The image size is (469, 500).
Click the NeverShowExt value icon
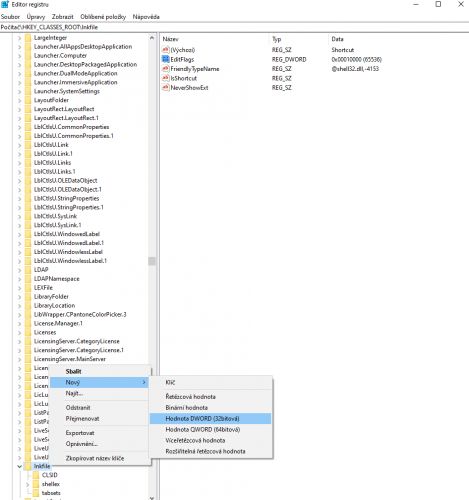166,87
